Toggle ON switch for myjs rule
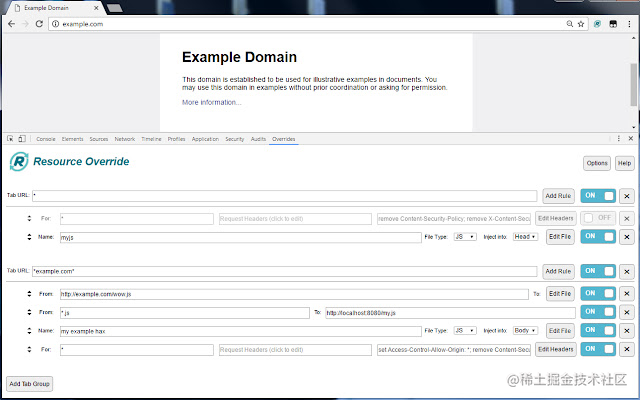Image resolution: width=640 pixels, height=400 pixels. tap(598, 237)
